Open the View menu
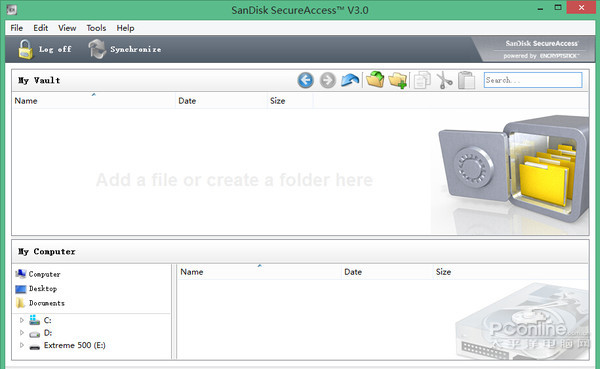 [x=67, y=28]
